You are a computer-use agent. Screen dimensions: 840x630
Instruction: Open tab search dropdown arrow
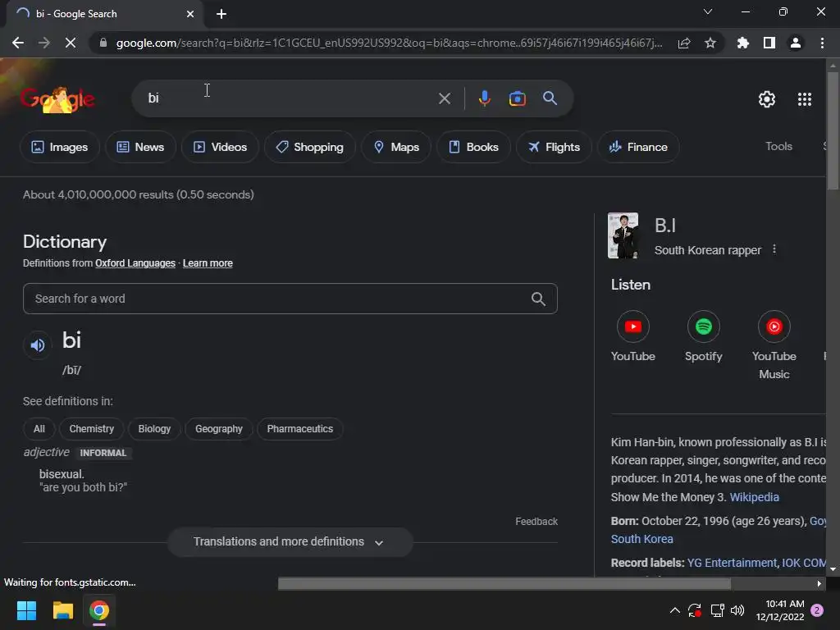708,11
